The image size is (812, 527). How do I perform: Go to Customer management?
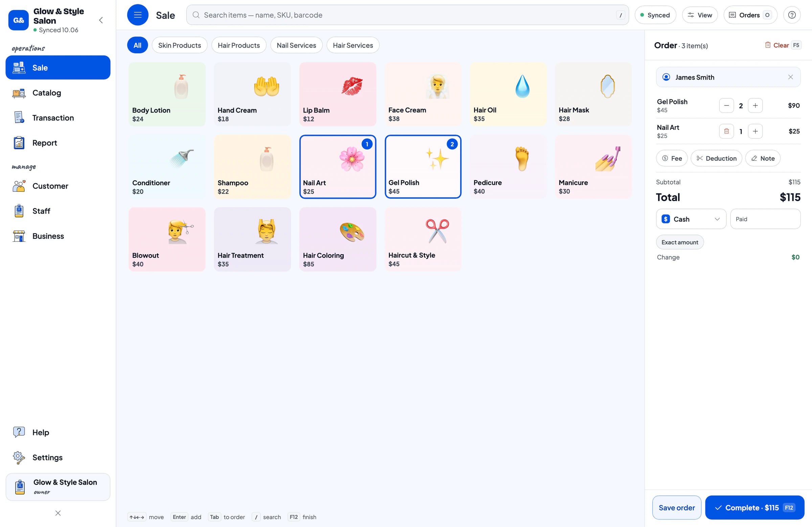click(x=58, y=186)
